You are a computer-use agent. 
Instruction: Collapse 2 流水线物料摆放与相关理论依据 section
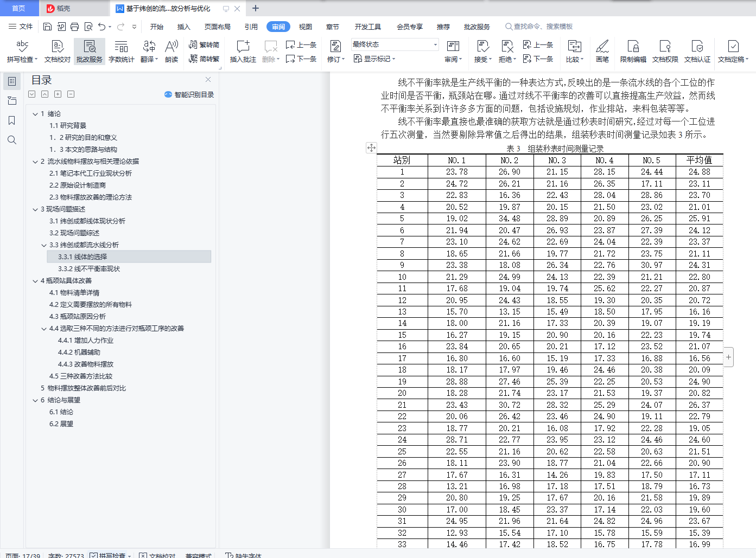[x=35, y=162]
